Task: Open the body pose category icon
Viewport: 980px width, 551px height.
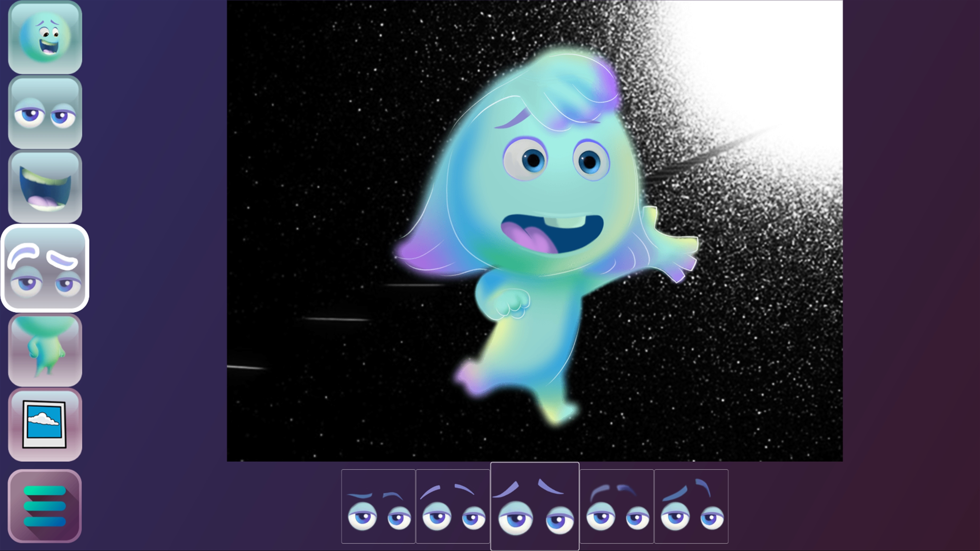Action: click(45, 350)
